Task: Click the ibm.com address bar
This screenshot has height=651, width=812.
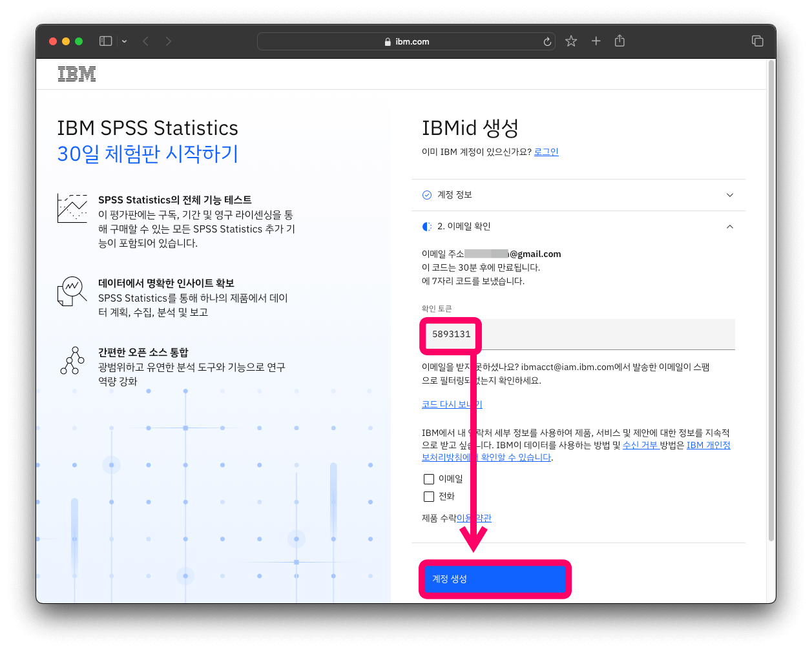Action: tap(406, 41)
